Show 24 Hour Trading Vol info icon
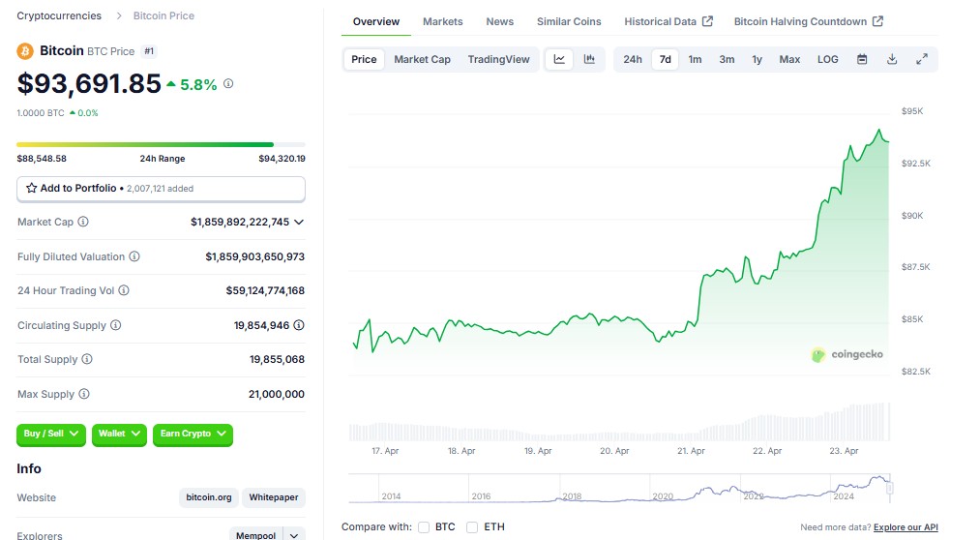The width and height of the screenshot is (980, 540). pyautogui.click(x=124, y=290)
